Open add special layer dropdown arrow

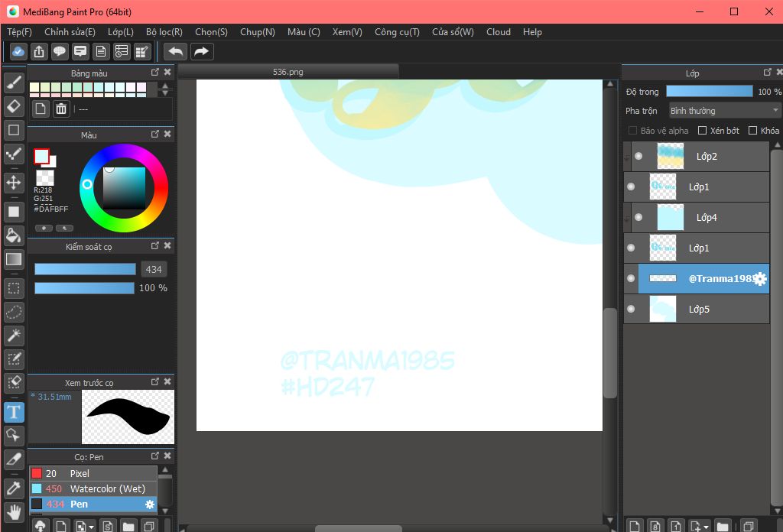click(x=706, y=527)
